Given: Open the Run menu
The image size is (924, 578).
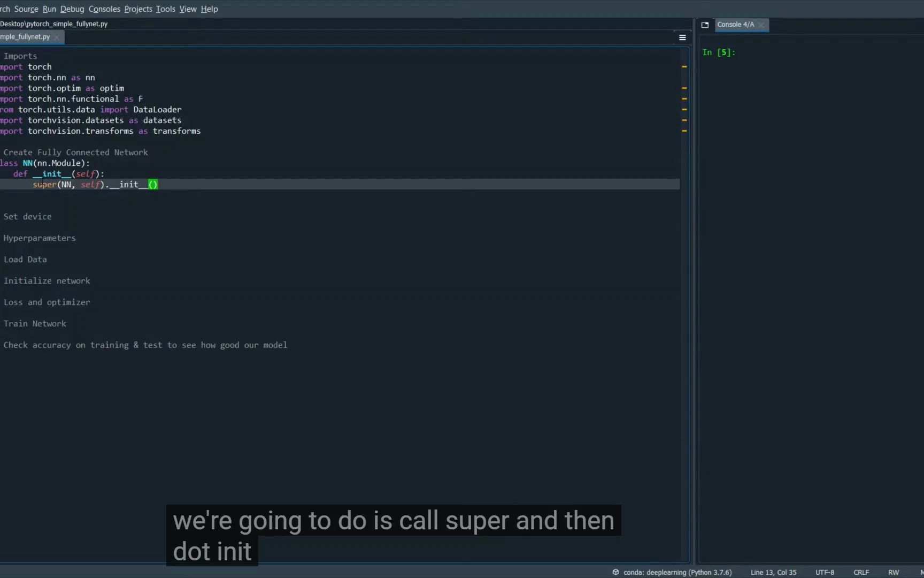Looking at the screenshot, I should click(x=49, y=9).
